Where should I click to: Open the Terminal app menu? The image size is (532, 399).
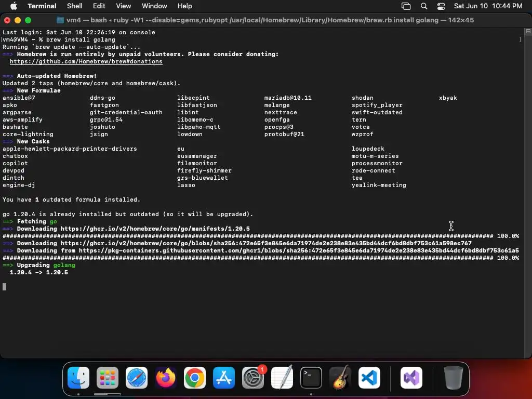pos(42,6)
